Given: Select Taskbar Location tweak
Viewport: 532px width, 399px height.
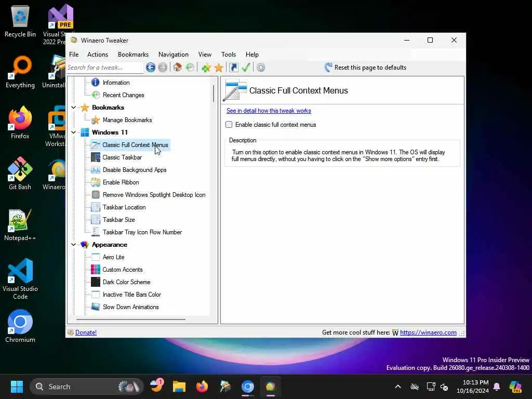Looking at the screenshot, I should click(x=124, y=207).
